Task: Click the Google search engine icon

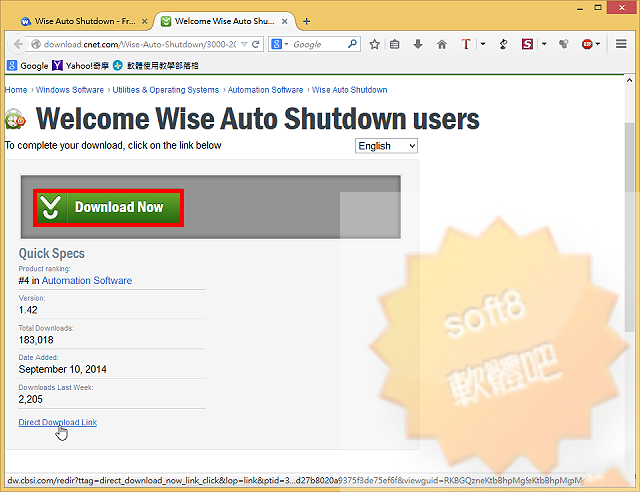Action: point(276,44)
